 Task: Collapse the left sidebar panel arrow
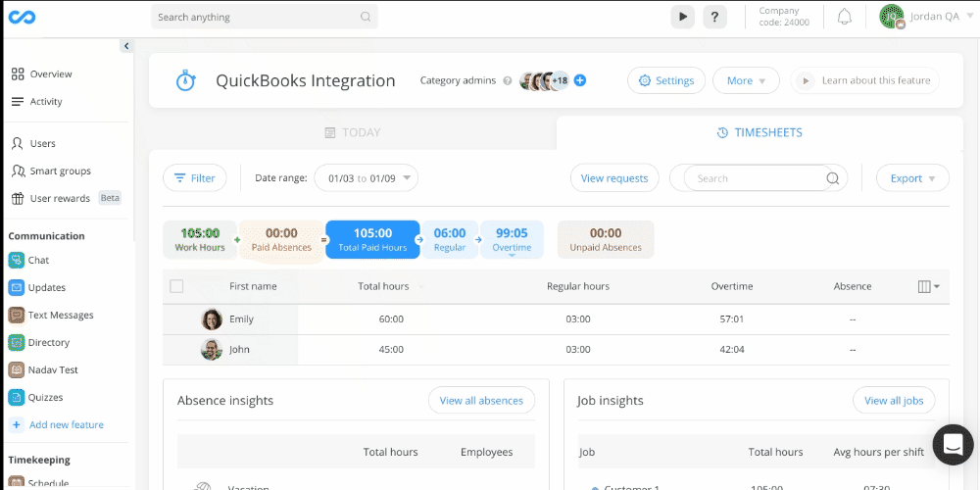[126, 46]
